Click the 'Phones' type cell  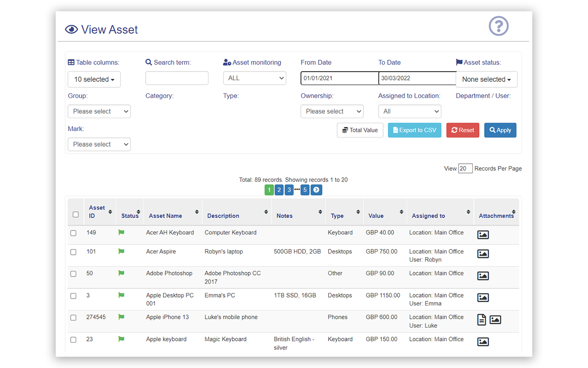click(338, 317)
